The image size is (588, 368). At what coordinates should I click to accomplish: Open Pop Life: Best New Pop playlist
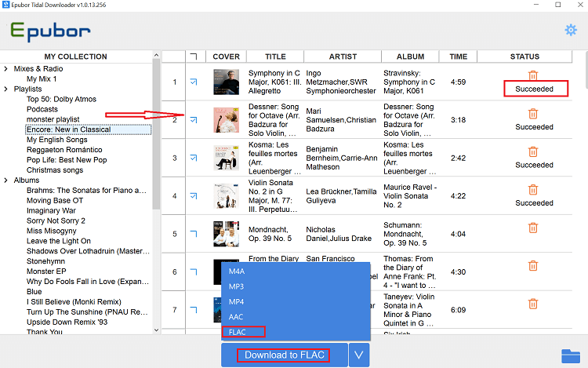click(x=67, y=160)
